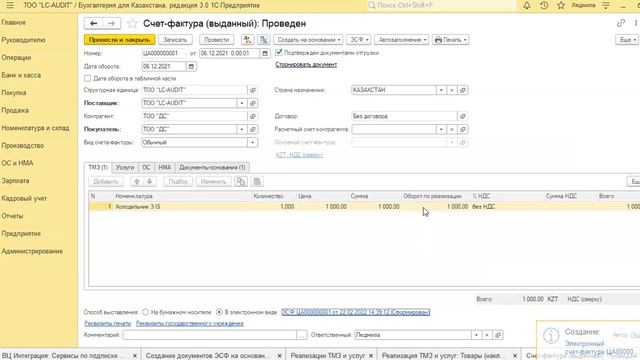Switch to the ОС tab
This screenshot has width=640, height=360.
pos(146,167)
